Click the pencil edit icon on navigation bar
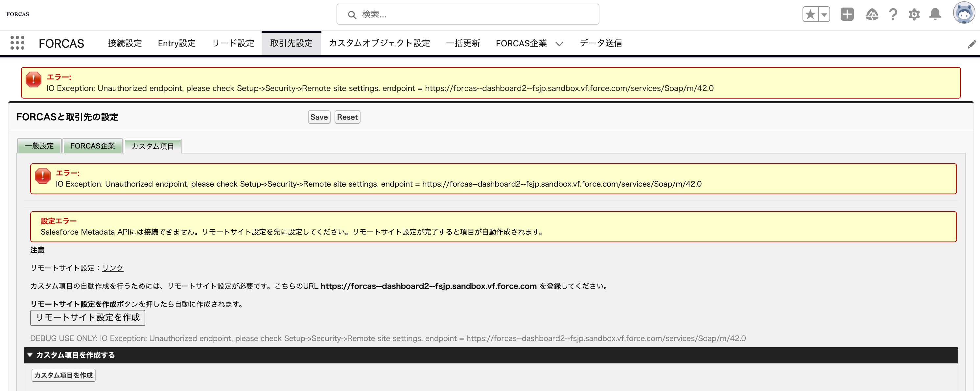The height and width of the screenshot is (391, 980). click(x=972, y=44)
